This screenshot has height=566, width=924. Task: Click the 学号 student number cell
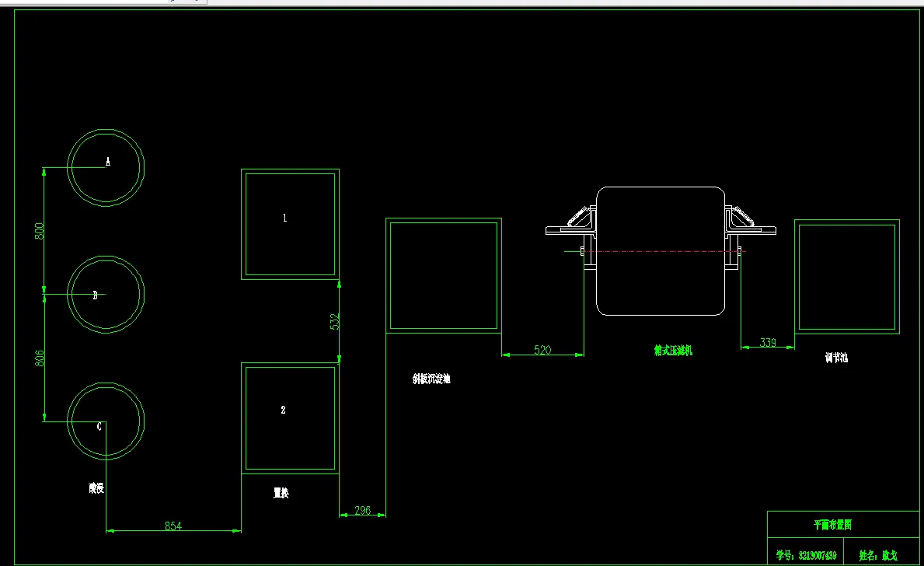(x=806, y=555)
